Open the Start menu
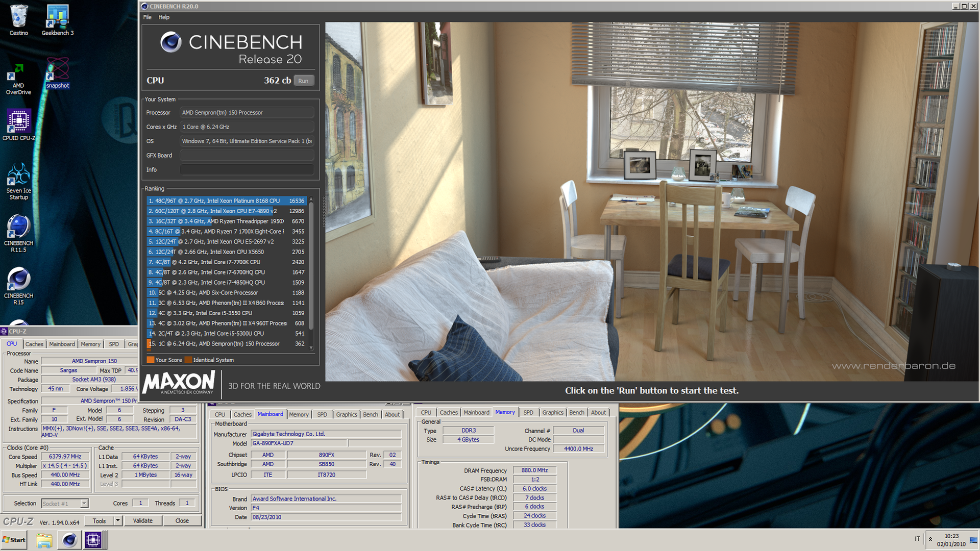The width and height of the screenshot is (980, 551). [x=14, y=540]
